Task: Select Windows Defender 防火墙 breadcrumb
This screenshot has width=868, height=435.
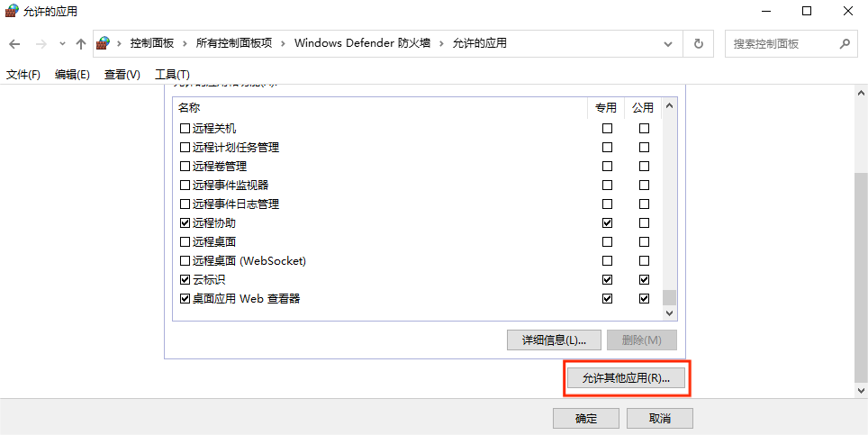Action: point(363,42)
